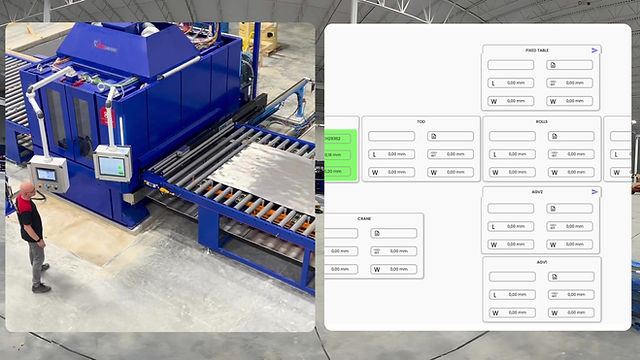This screenshot has width=640, height=360.
Task: Click the FIXED TABLE panel title
Action: click(x=537, y=50)
